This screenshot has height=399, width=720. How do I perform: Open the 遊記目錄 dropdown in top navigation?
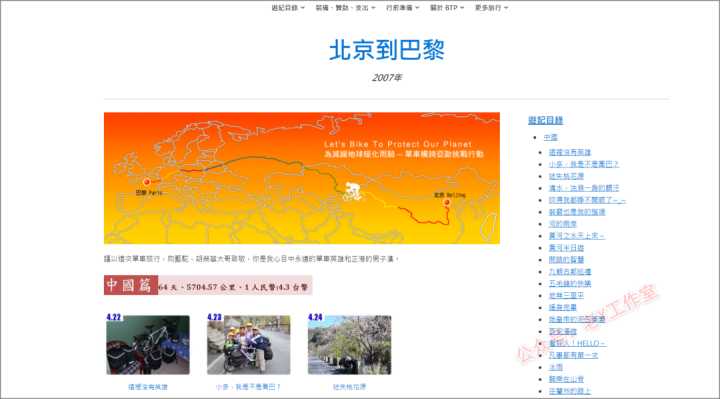(x=288, y=8)
